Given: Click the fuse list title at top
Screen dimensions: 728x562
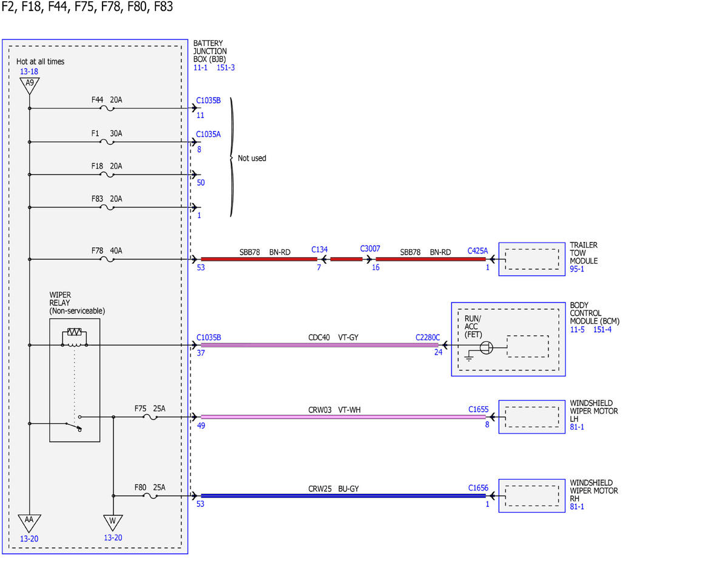Looking at the screenshot, I should (87, 7).
